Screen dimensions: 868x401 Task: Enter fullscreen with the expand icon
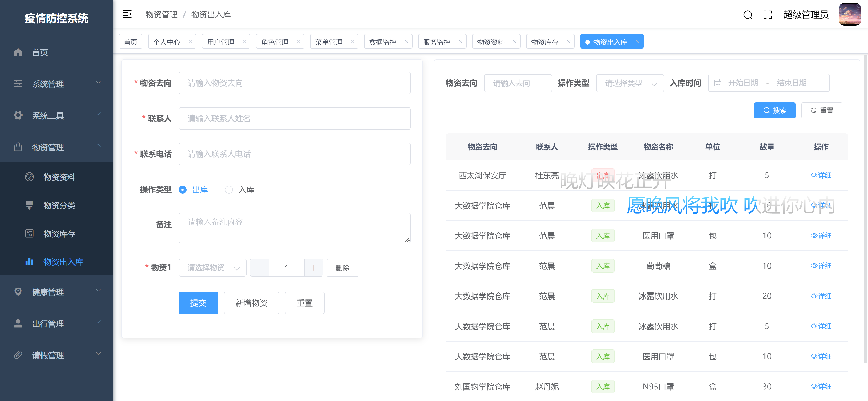[x=768, y=15]
